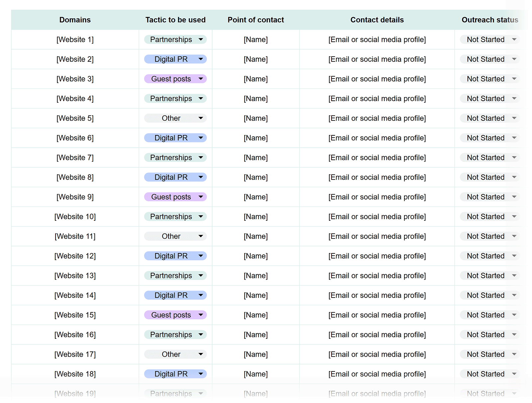Select the [Name] cell for Website 2
Screen dimensions: 532x403
point(256,59)
